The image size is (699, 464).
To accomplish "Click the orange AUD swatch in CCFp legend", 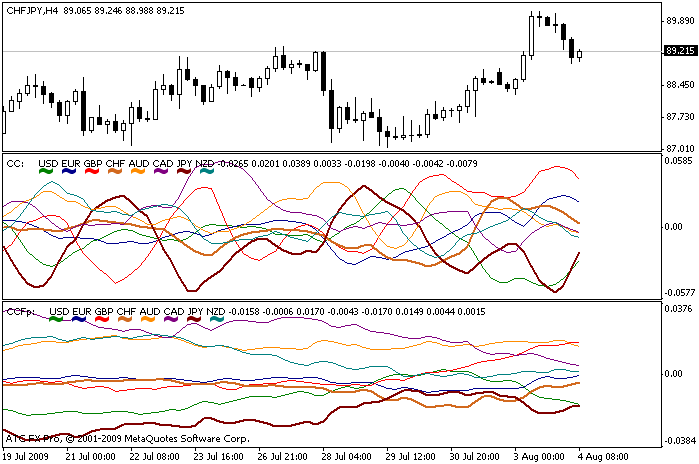I will tap(148, 319).
